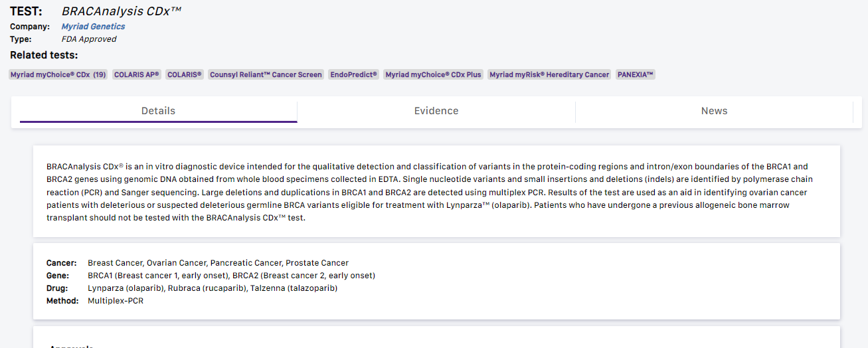Open Counsyl Reliant Cancer Screen tag

266,74
